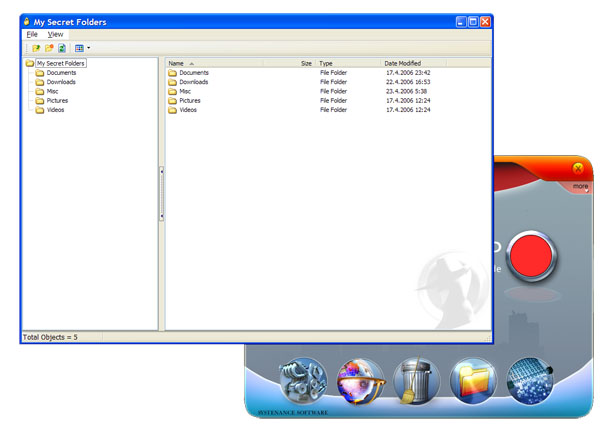Screen dimensions: 600x427
Task: Click the date 23.4.2006 5:38
Action: (406, 91)
